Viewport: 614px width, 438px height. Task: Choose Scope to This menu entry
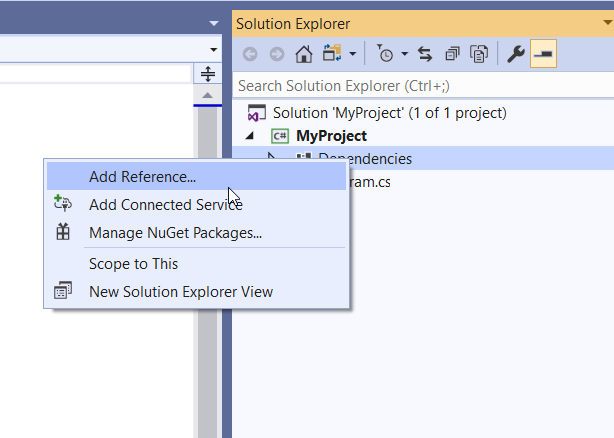pyautogui.click(x=133, y=264)
